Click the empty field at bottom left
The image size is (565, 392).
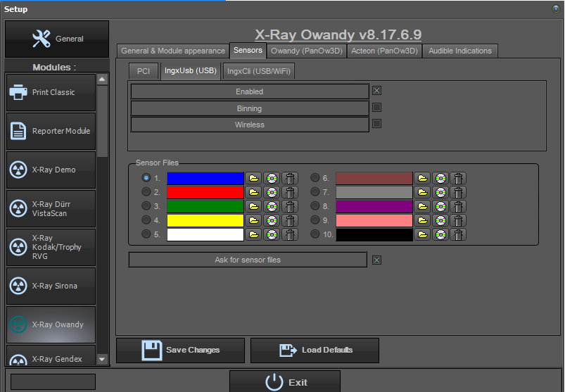[x=53, y=381]
